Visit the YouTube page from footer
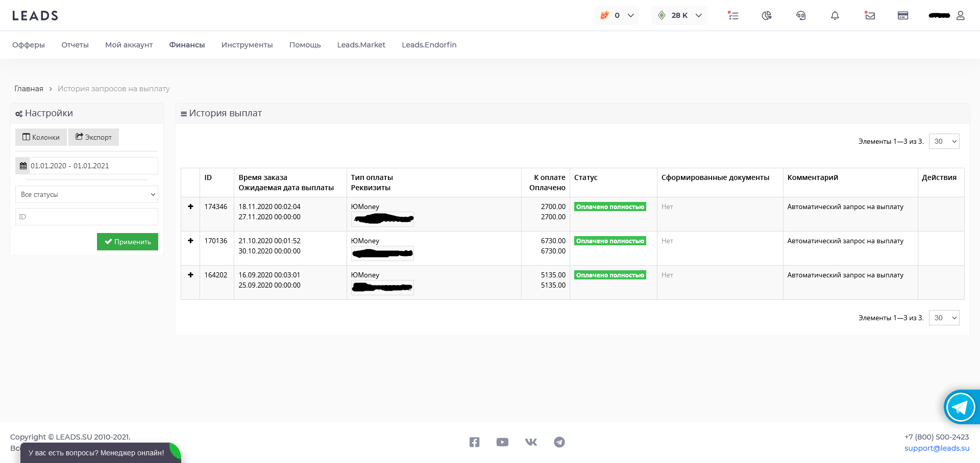 pyautogui.click(x=502, y=442)
